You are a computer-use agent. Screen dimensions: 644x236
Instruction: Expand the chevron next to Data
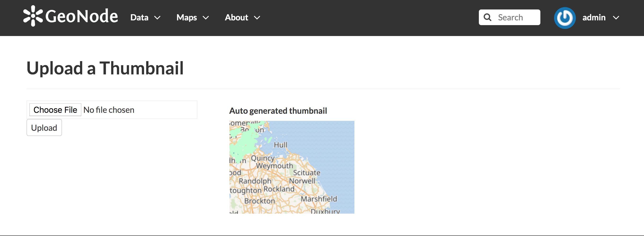point(157,18)
